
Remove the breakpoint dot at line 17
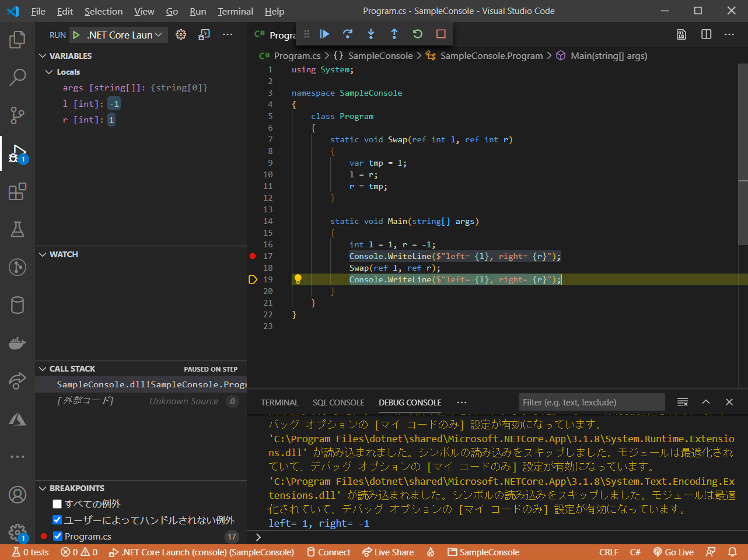(253, 256)
